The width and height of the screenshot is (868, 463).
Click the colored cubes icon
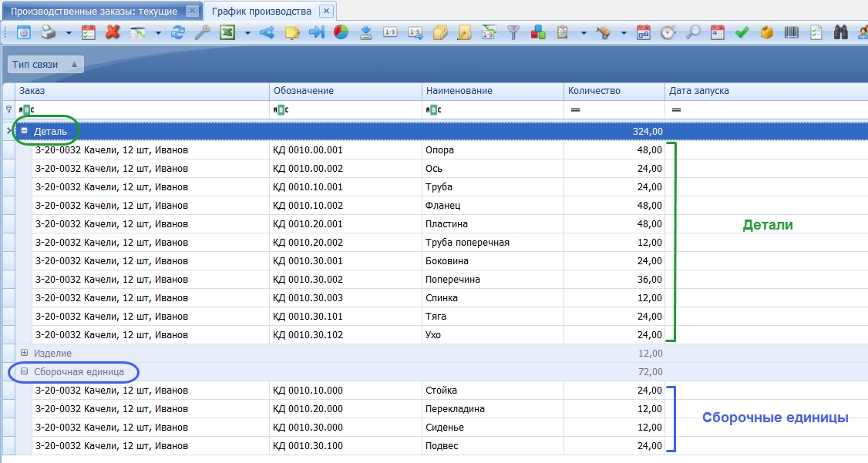click(x=538, y=32)
